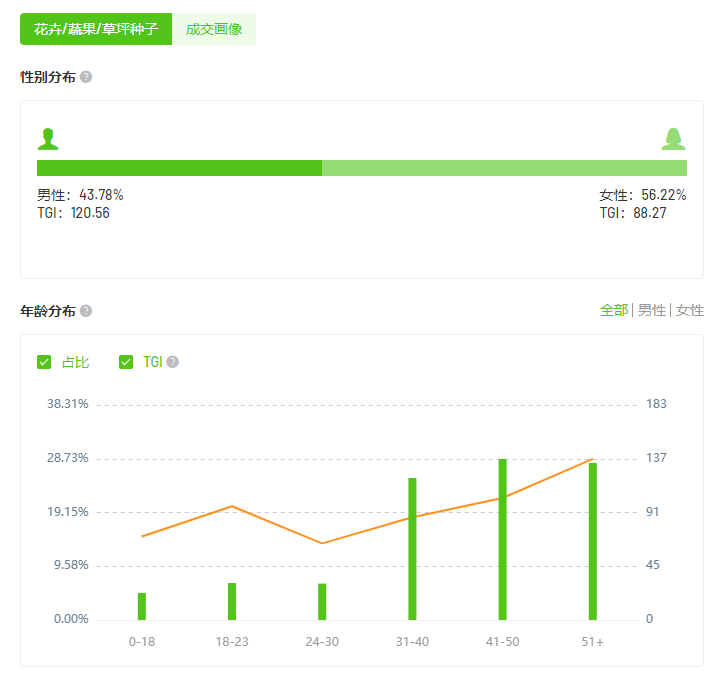
Task: Click the 51+ age group bar
Action: (592, 541)
